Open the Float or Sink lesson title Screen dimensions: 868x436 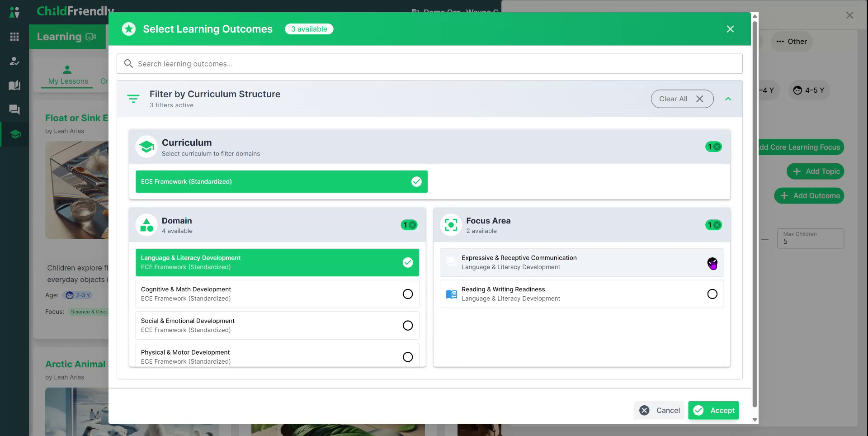76,118
